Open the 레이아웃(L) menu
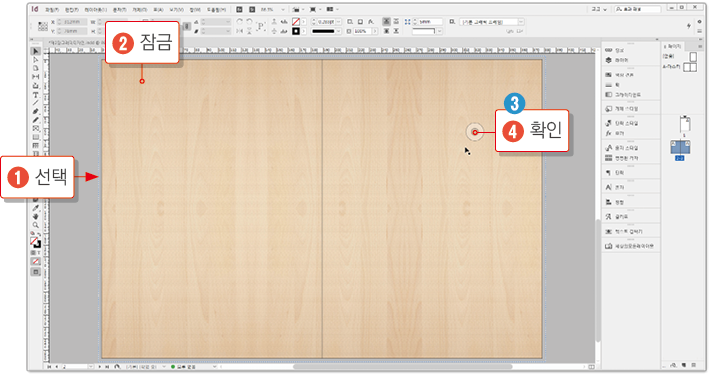The height and width of the screenshot is (375, 709). point(95,9)
